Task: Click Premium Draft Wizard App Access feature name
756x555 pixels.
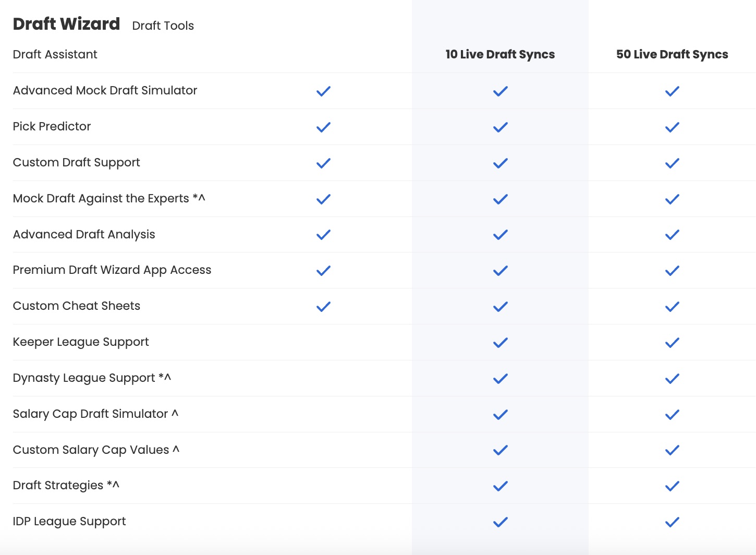Action: (x=112, y=270)
